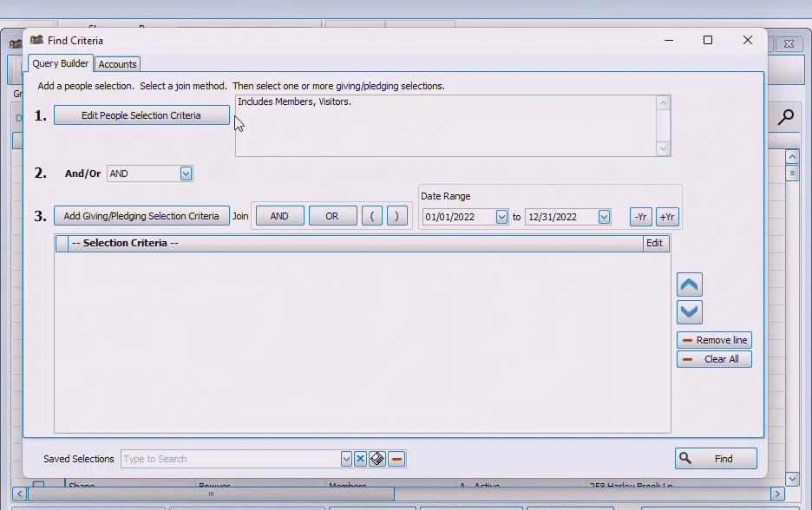Viewport: 812px width, 510px height.
Task: Expand the Saved Selections dropdown list
Action: pyautogui.click(x=346, y=459)
